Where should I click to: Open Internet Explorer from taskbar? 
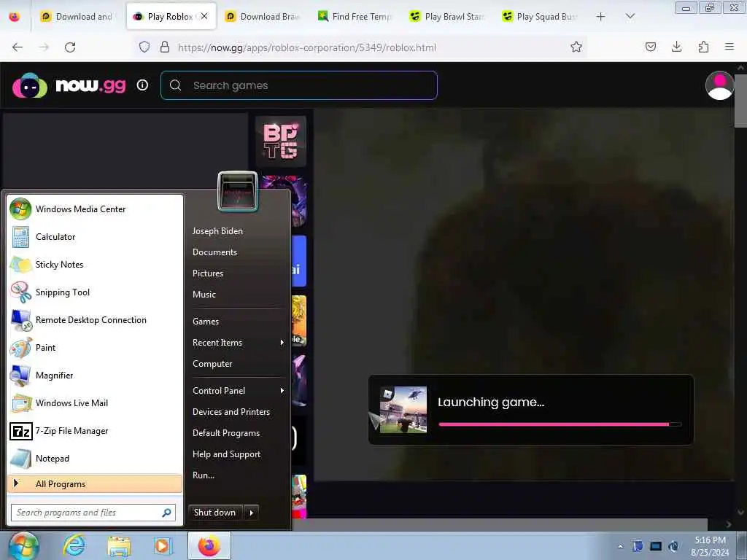click(x=75, y=545)
